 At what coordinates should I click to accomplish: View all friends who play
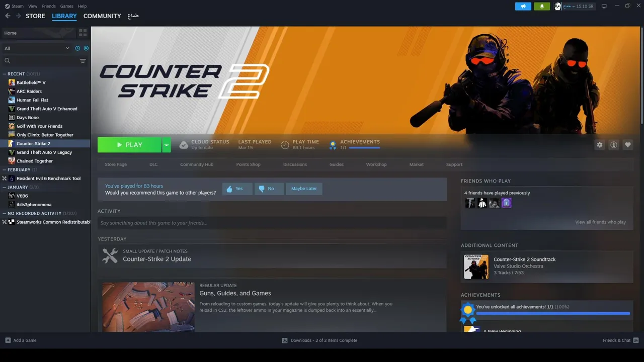pyautogui.click(x=600, y=222)
